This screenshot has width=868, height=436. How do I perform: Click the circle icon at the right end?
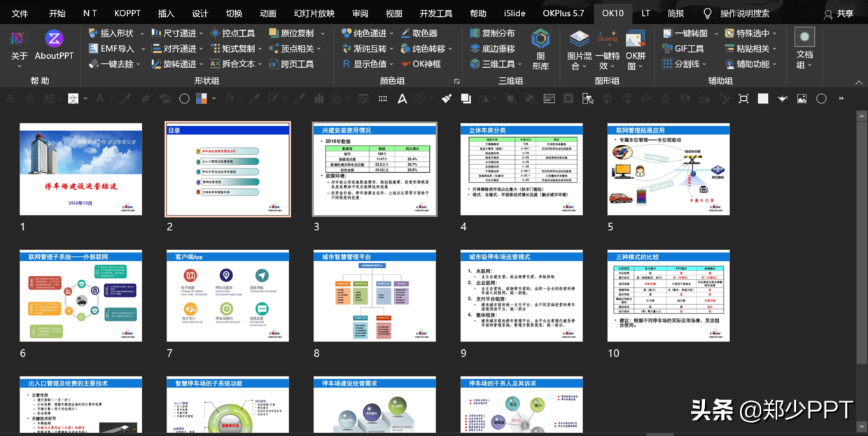click(x=821, y=99)
